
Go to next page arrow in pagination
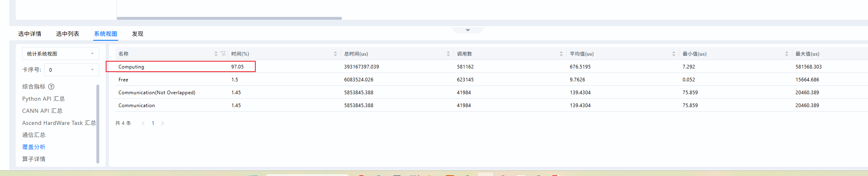point(163,123)
